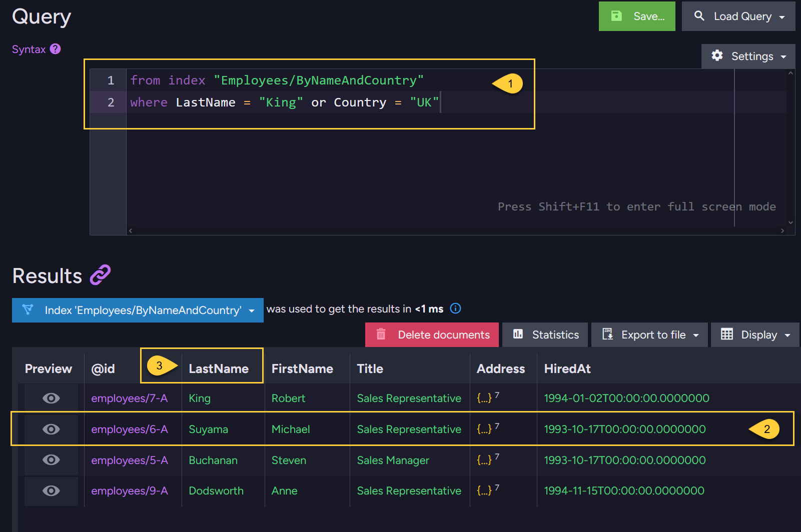Image resolution: width=801 pixels, height=532 pixels.
Task: Click the Delete documents trash icon
Action: click(381, 334)
